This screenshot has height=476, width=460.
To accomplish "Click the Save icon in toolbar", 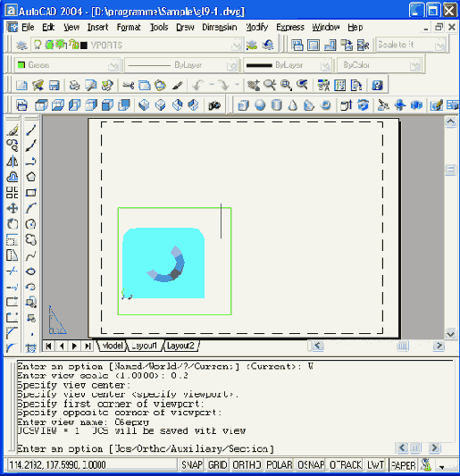I will tap(54, 86).
